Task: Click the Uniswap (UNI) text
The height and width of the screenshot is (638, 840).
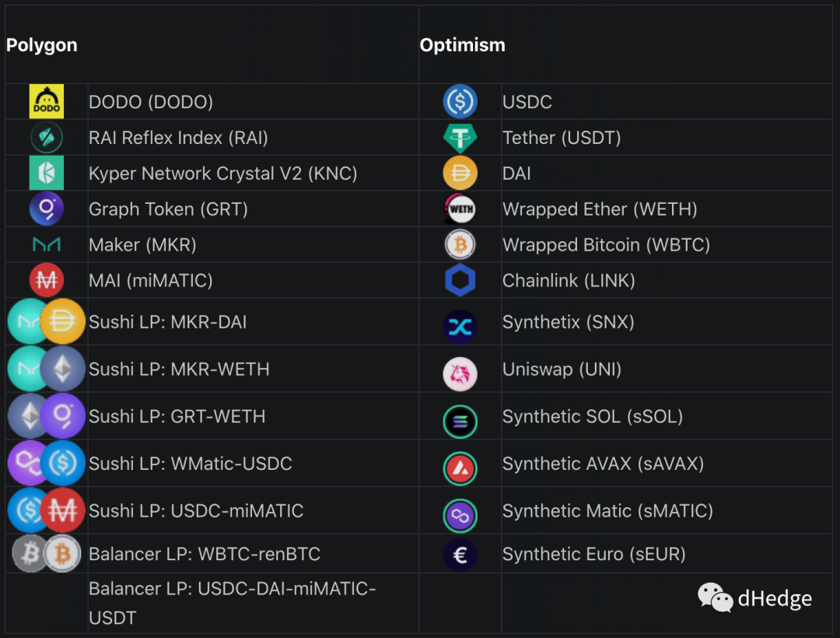Action: (562, 369)
